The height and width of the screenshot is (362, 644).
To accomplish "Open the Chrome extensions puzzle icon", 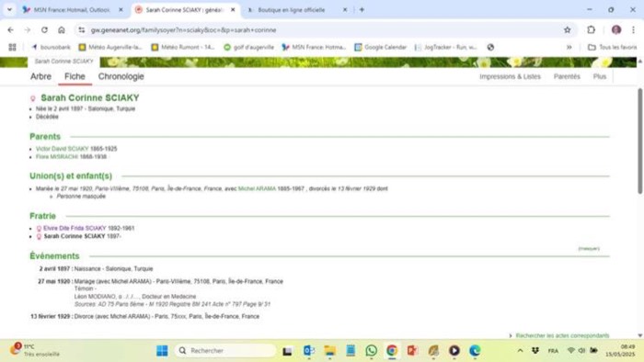I will (x=591, y=29).
